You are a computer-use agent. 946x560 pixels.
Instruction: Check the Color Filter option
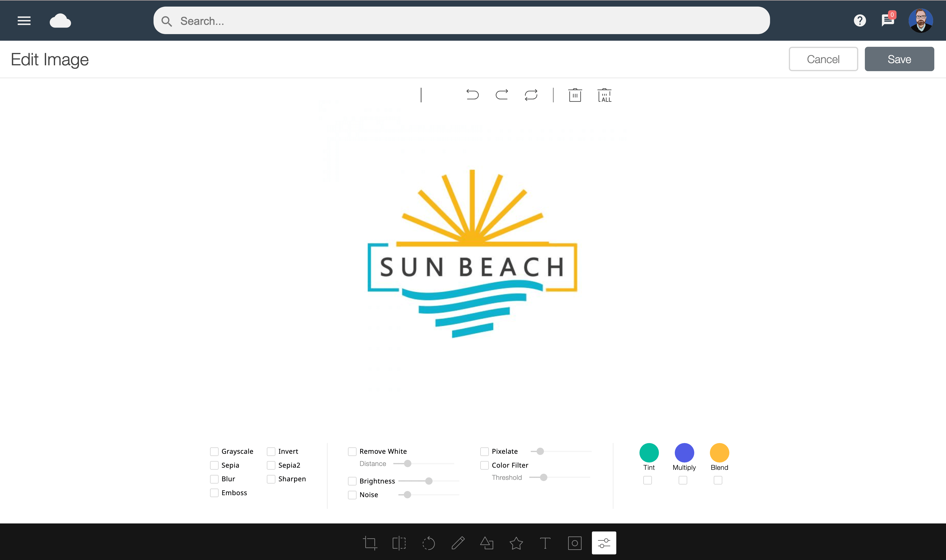tap(484, 465)
